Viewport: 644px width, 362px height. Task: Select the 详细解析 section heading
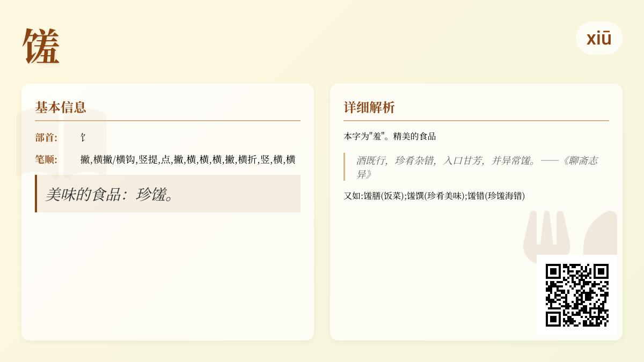click(369, 107)
